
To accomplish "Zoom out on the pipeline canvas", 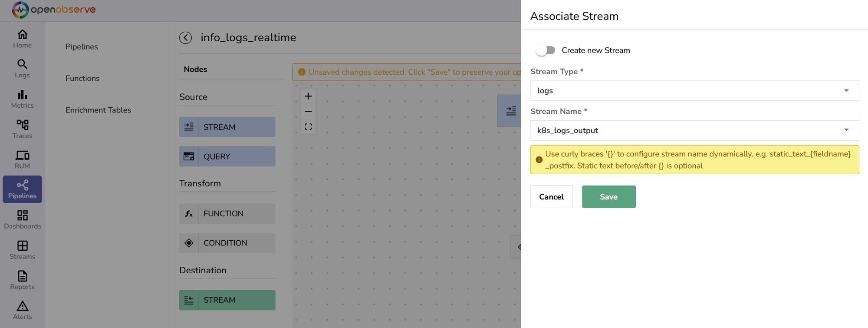I will [x=308, y=112].
